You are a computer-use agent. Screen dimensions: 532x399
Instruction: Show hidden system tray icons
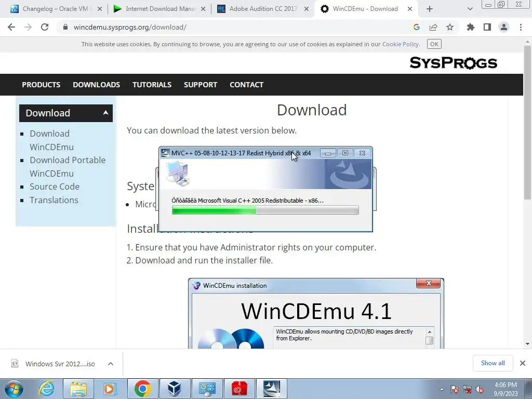(x=442, y=390)
